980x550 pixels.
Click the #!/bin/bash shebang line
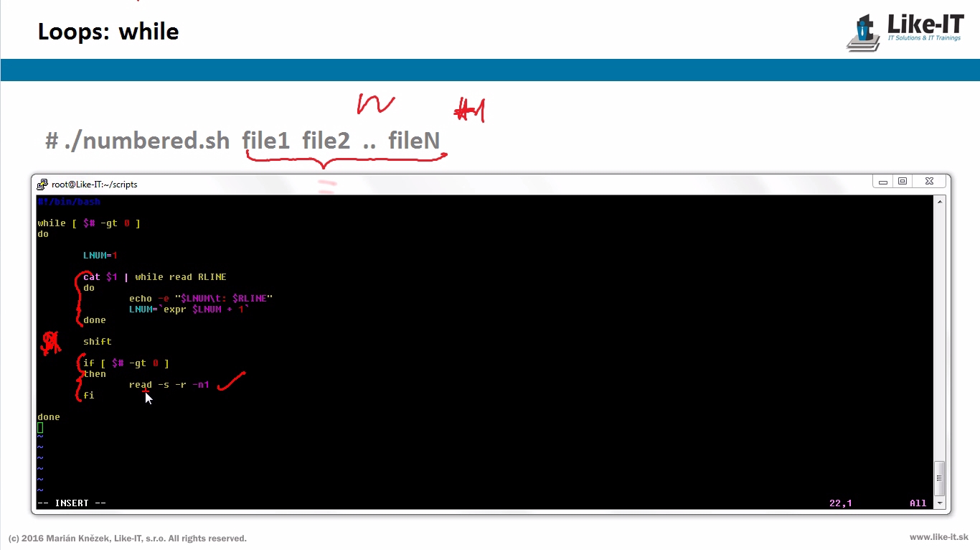(69, 202)
